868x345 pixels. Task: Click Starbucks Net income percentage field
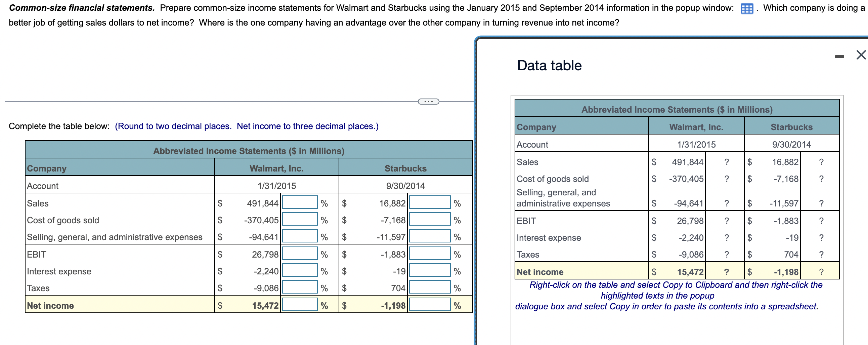[x=429, y=305]
